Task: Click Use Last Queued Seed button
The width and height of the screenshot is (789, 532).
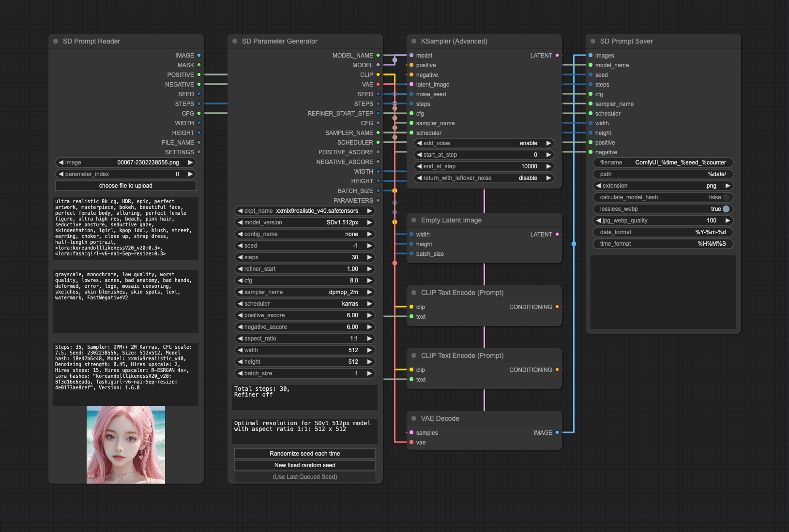Action: 305,477
